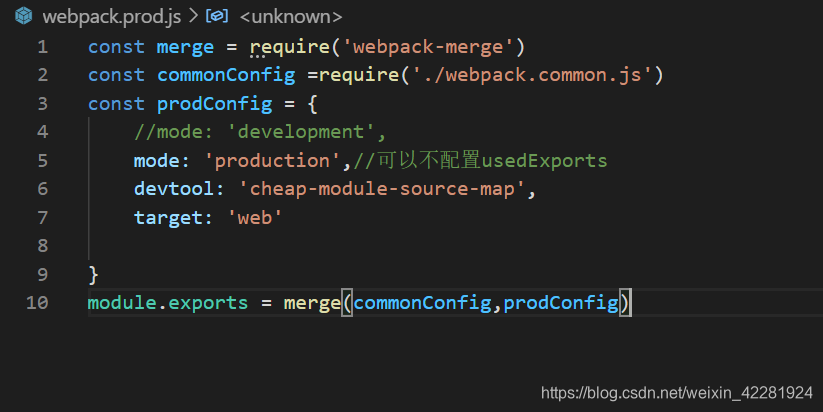Click the 'merge' variable on line 1

pyautogui.click(x=185, y=48)
